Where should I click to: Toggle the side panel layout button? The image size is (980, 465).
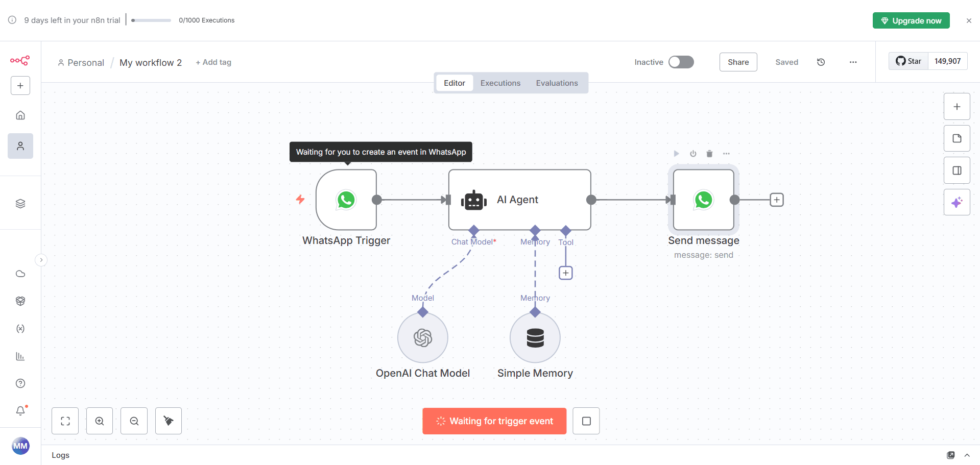[x=957, y=170]
